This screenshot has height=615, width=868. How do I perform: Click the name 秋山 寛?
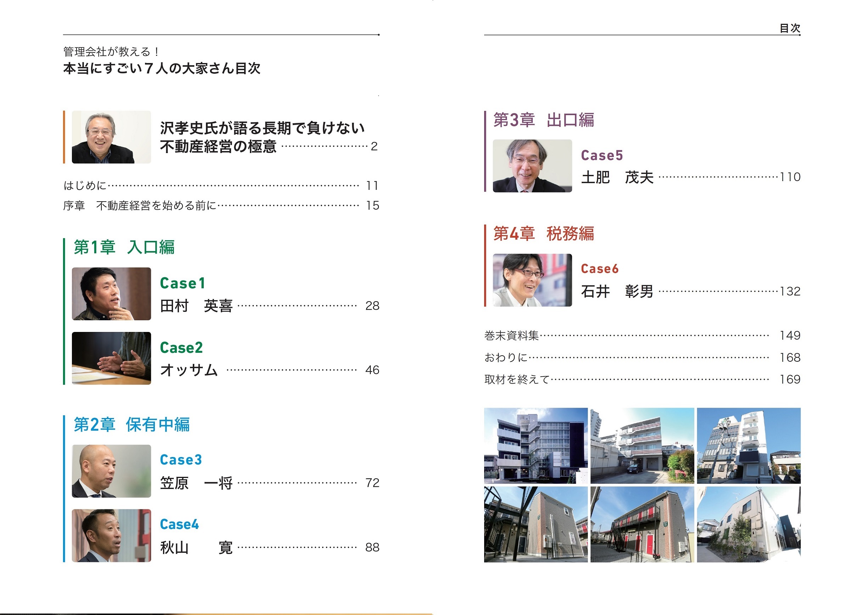click(x=196, y=548)
